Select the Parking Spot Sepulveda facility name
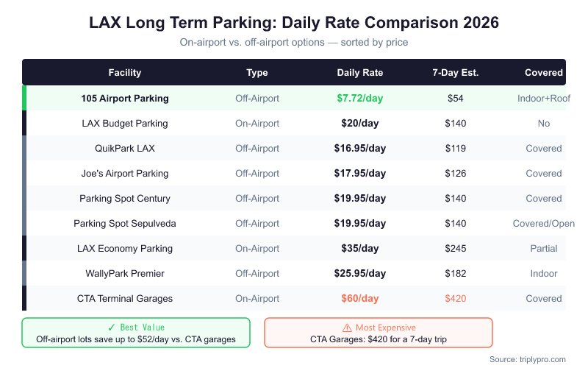Viewport: 588px width, 368px height. [125, 223]
